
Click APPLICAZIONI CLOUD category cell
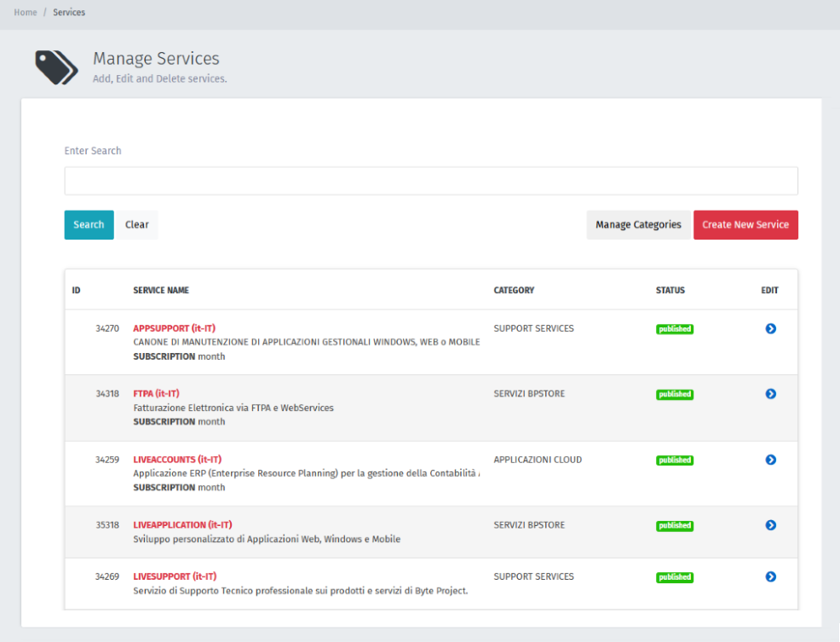(538, 460)
